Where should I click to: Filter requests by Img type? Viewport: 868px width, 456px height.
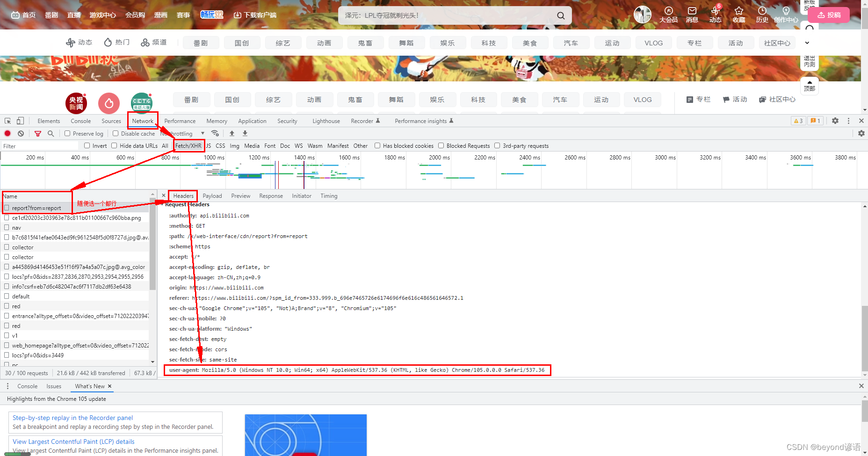coord(235,145)
